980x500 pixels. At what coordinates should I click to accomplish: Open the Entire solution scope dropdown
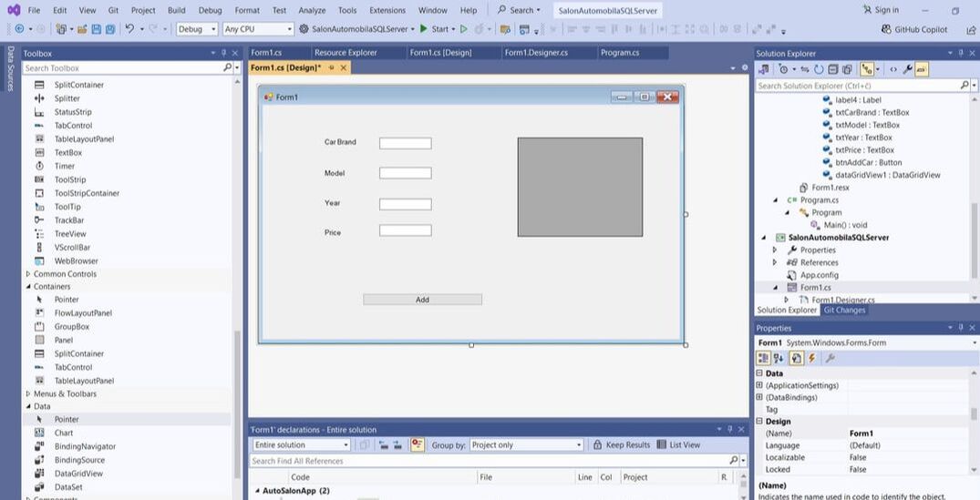(302, 445)
